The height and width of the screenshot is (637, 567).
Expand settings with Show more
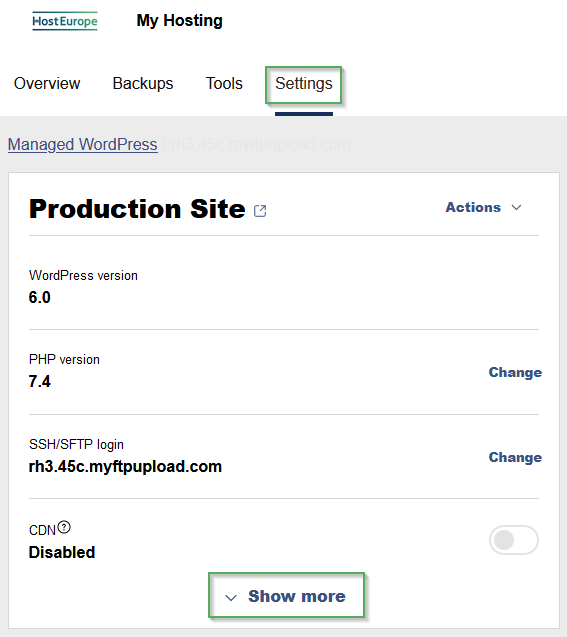click(286, 596)
